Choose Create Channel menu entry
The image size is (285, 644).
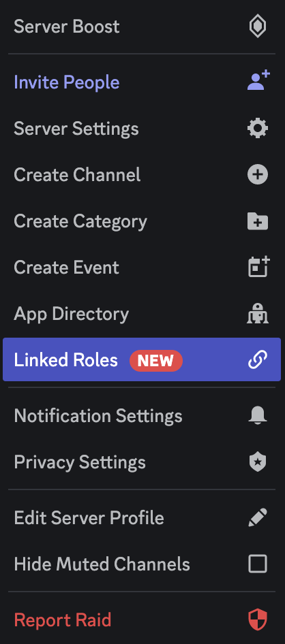tap(142, 175)
